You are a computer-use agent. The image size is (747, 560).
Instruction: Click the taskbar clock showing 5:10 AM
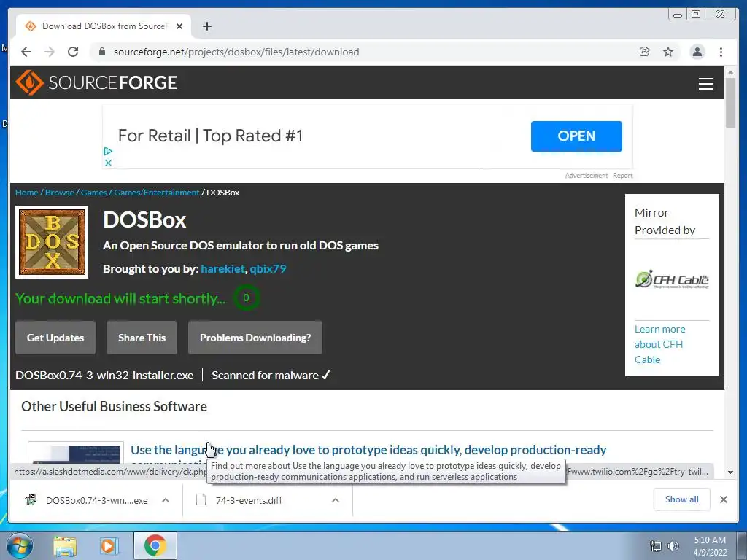tap(710, 546)
